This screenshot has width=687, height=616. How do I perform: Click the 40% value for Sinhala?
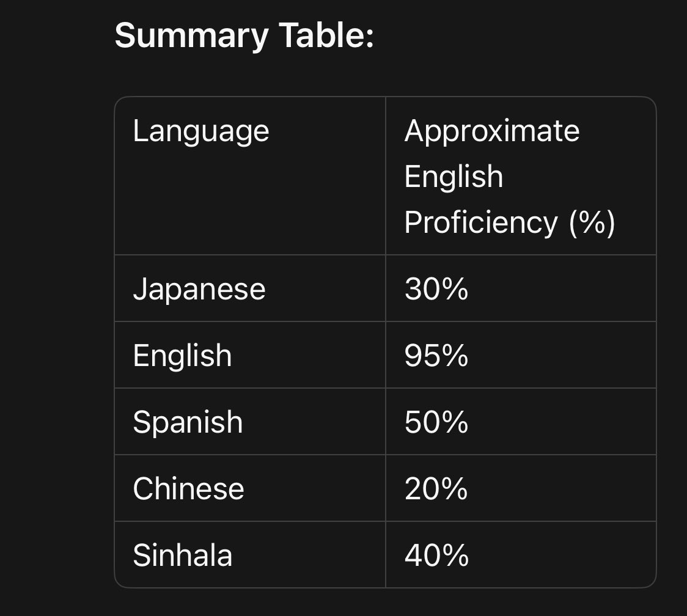pyautogui.click(x=436, y=555)
